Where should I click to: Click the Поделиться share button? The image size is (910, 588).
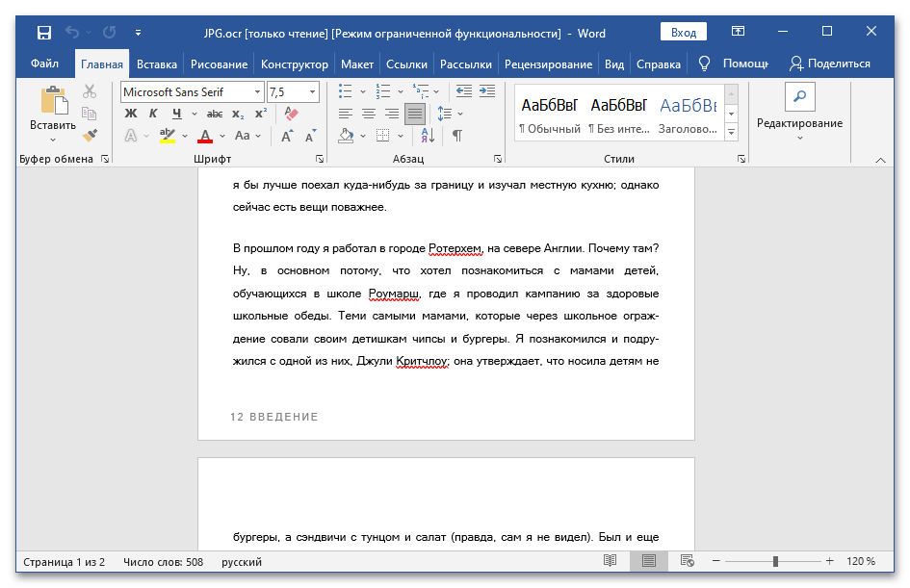tap(830, 64)
